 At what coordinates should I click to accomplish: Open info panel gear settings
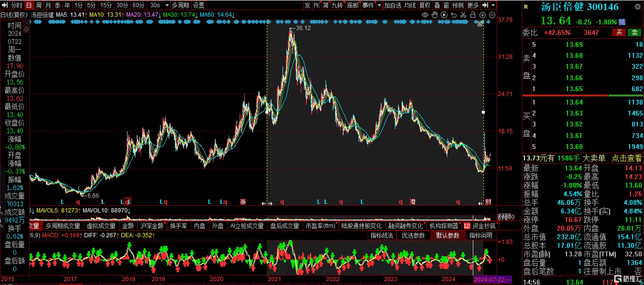tap(26, 29)
